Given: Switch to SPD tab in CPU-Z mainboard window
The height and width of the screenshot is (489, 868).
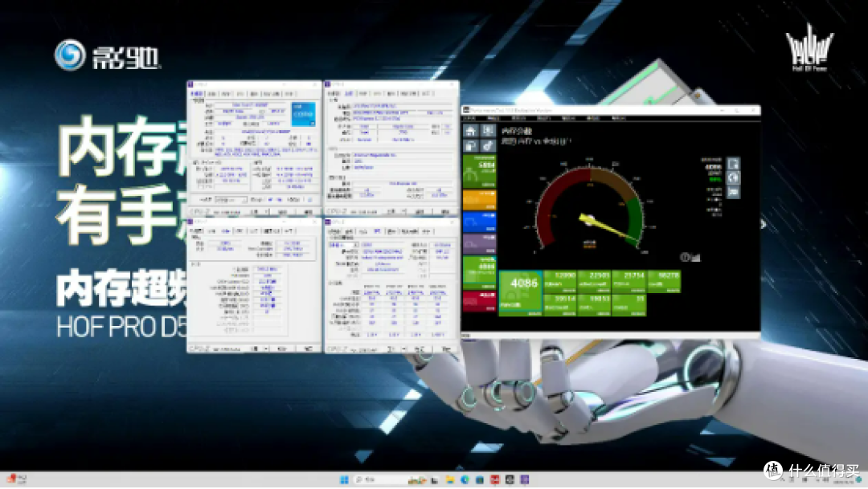Looking at the screenshot, I should pyautogui.click(x=378, y=93).
